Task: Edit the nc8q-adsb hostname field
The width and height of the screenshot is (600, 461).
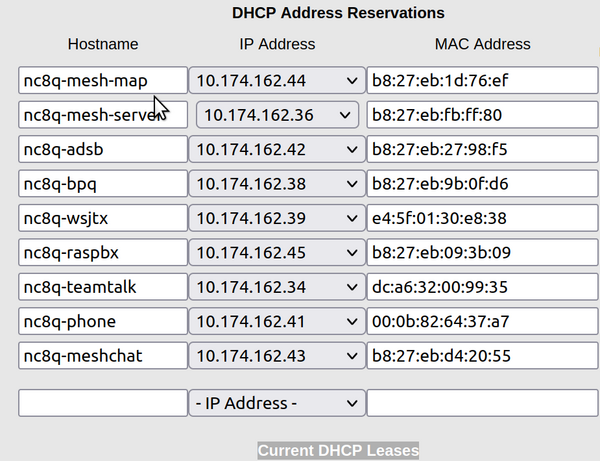Action: coord(103,149)
